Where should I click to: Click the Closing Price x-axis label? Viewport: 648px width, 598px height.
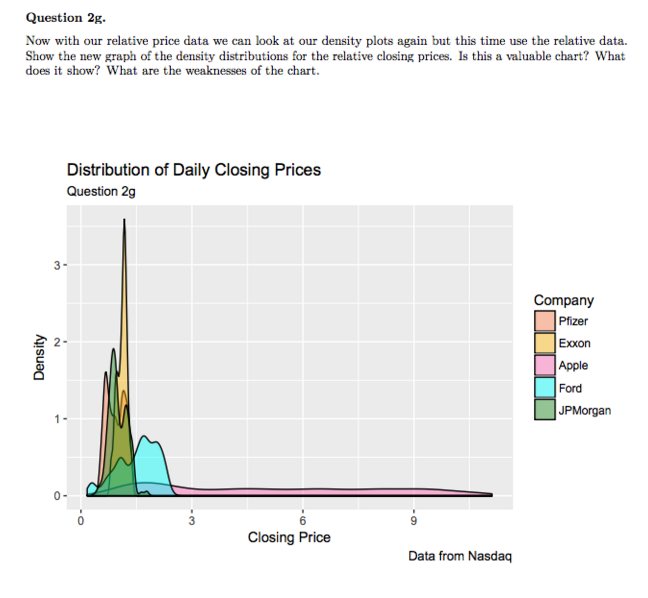tap(289, 537)
